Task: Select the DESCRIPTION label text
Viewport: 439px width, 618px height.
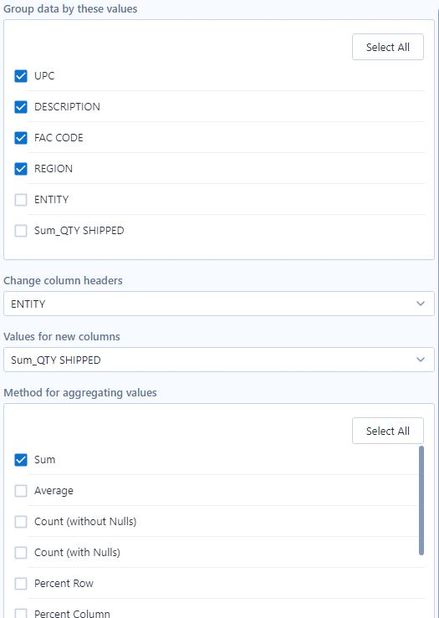Action: [x=67, y=107]
